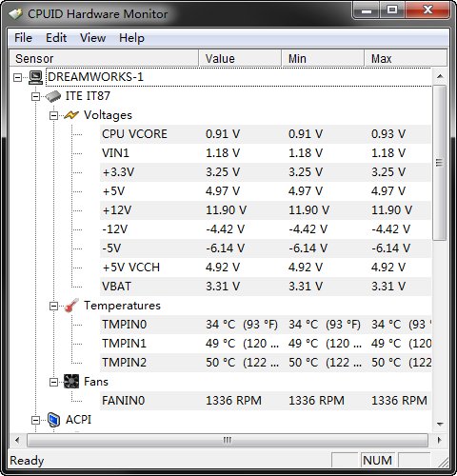Click the horizontal scrollbar left arrow
The width and height of the screenshot is (457, 476).
(17, 440)
